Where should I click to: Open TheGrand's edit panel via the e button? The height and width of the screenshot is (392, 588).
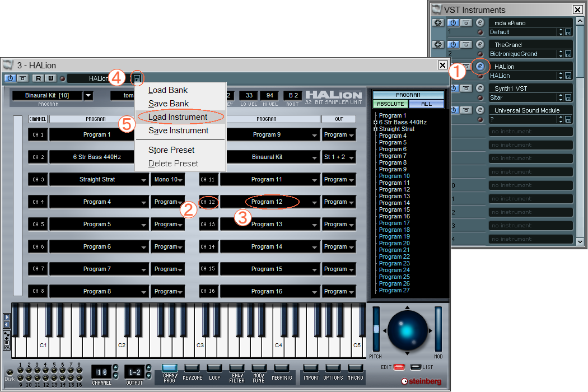click(480, 45)
